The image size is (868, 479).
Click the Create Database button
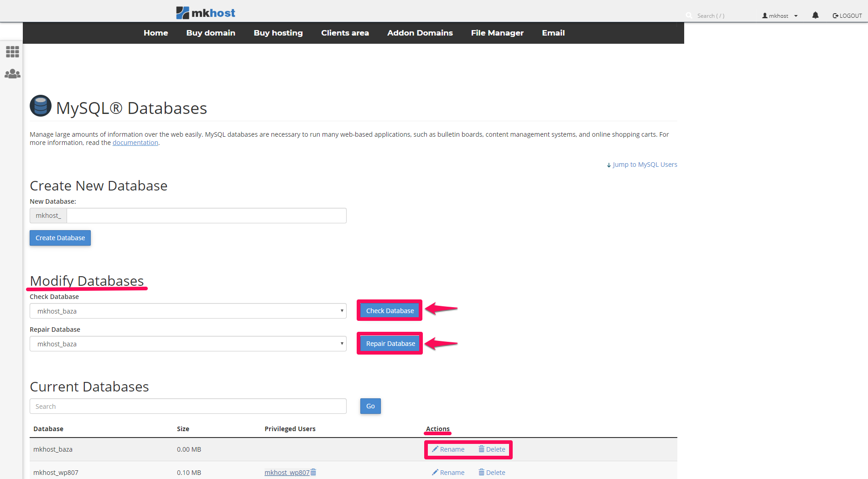tap(60, 238)
